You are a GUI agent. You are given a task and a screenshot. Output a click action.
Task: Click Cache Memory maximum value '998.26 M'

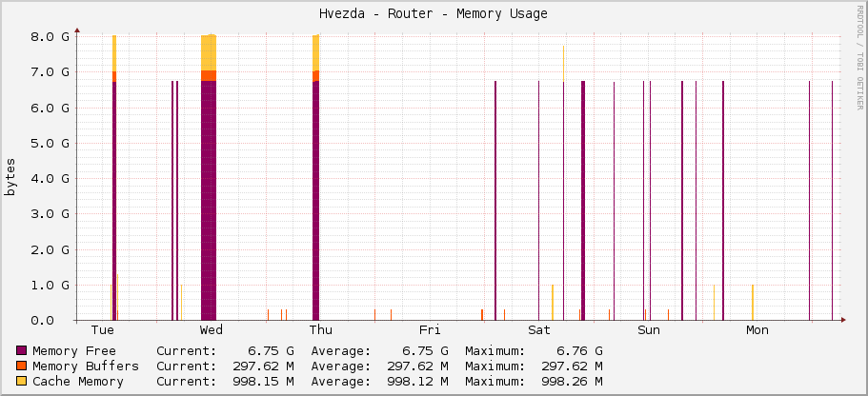572,382
